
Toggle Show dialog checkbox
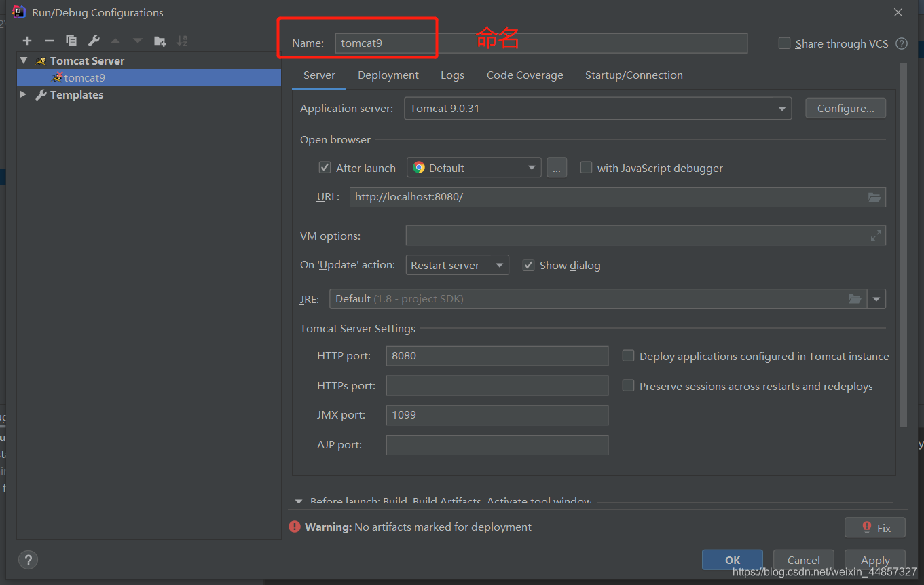point(528,265)
